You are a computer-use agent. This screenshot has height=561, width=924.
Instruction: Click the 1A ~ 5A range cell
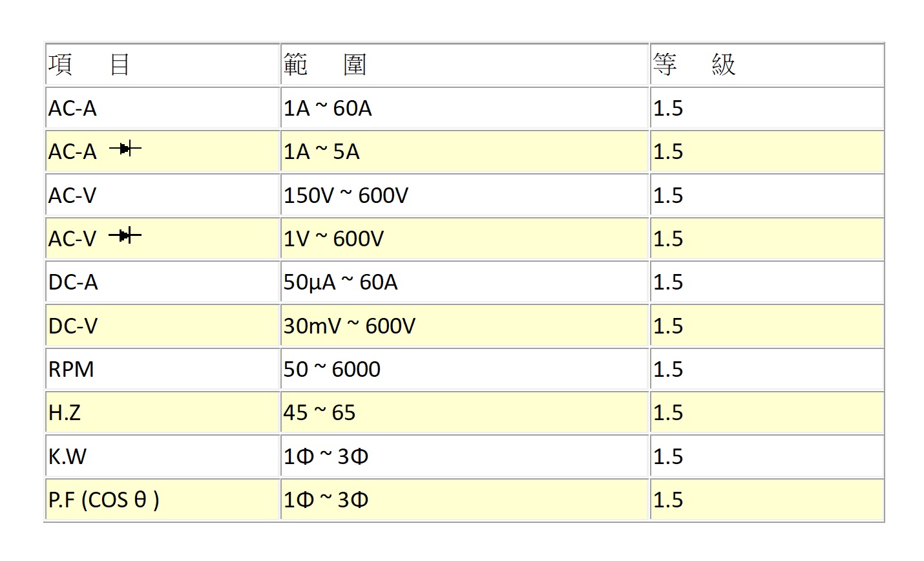[465, 152]
